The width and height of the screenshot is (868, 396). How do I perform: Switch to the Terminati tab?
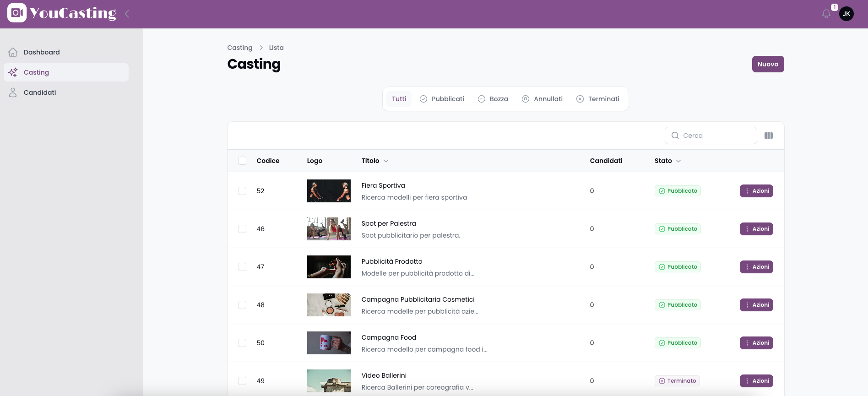598,99
